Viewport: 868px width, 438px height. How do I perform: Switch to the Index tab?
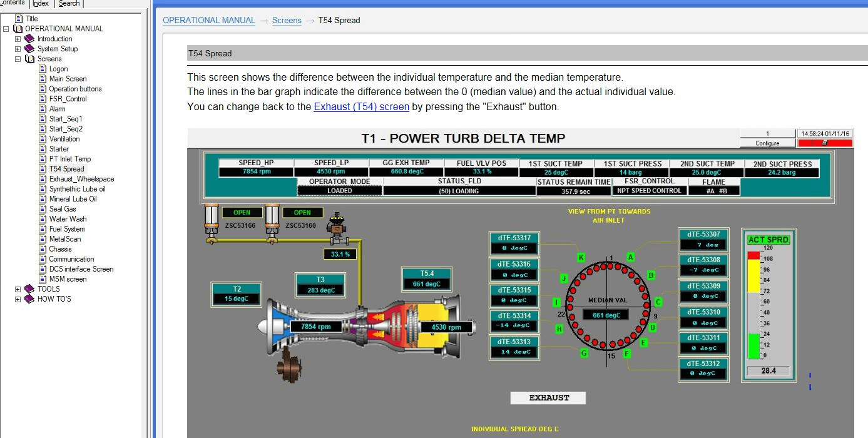point(40,3)
